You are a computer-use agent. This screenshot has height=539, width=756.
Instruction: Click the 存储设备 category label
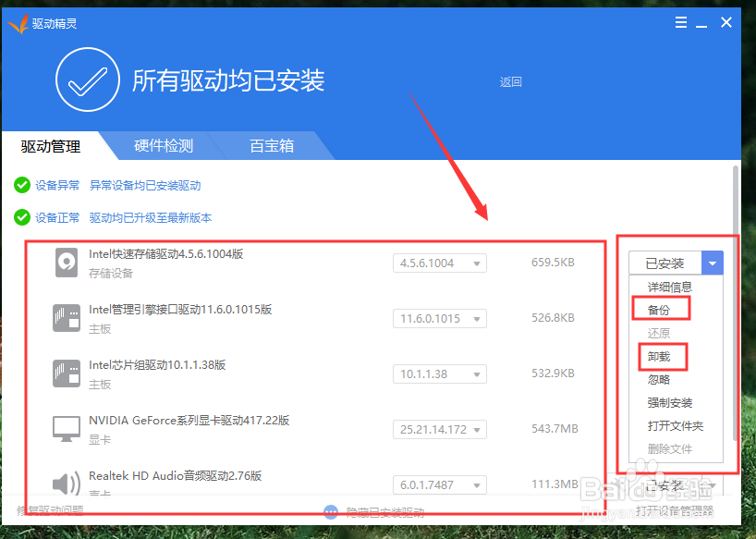coord(111,274)
